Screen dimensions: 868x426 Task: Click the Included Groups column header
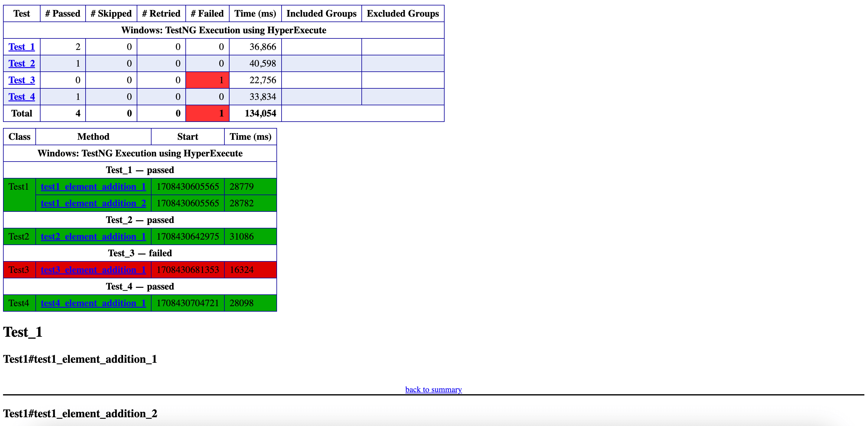(321, 14)
